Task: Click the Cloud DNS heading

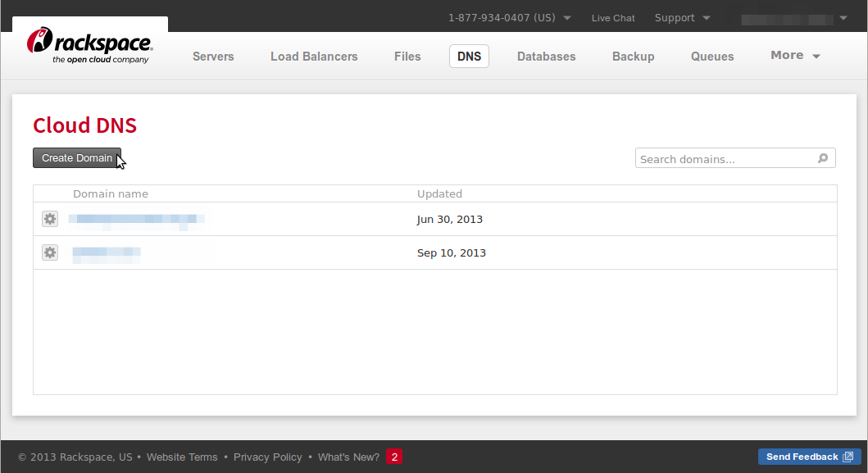Action: (84, 125)
